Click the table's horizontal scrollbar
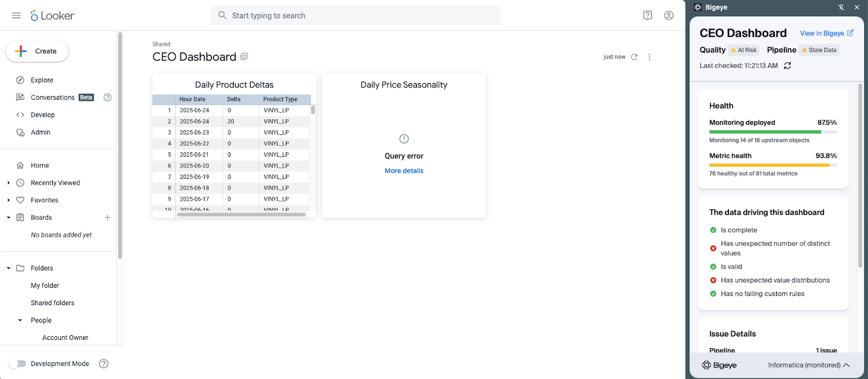This screenshot has height=379, width=868. (x=241, y=214)
